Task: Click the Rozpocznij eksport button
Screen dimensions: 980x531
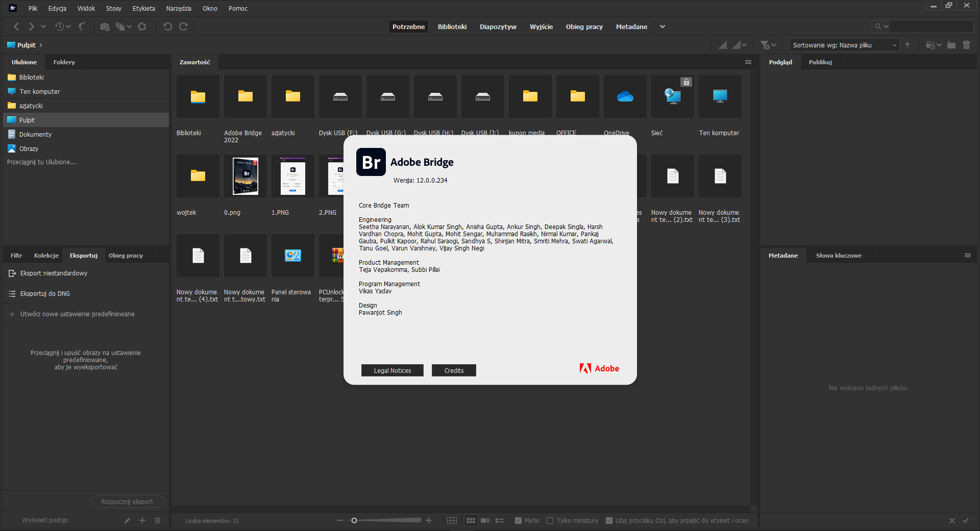Action: point(127,502)
